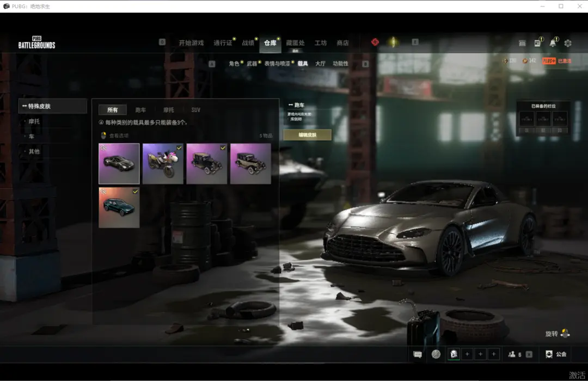Open the 商店 store menu
Viewport: 588px width, 381px height.
point(342,43)
